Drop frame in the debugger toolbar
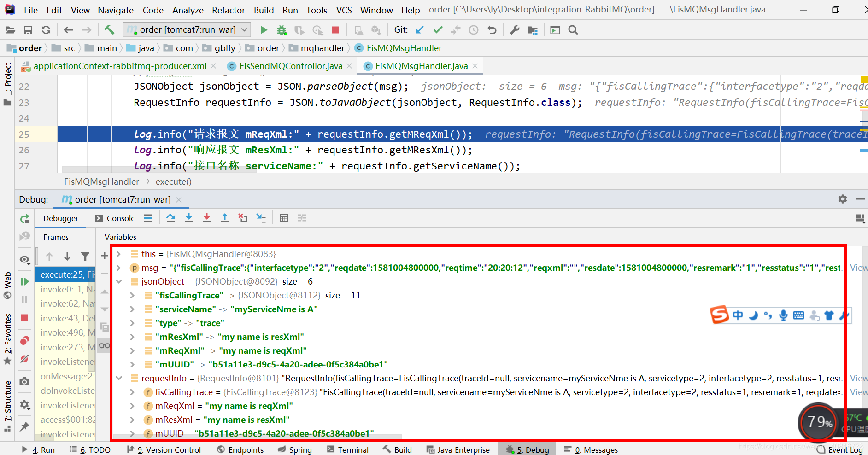 (243, 218)
